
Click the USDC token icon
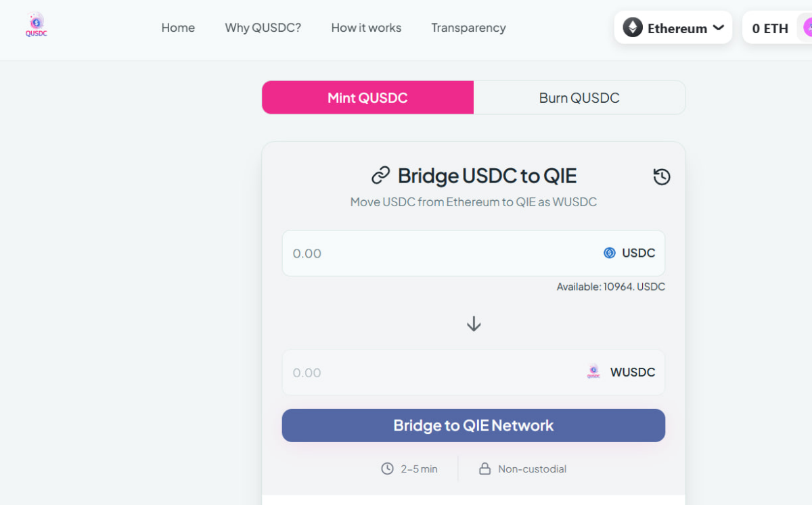[610, 253]
